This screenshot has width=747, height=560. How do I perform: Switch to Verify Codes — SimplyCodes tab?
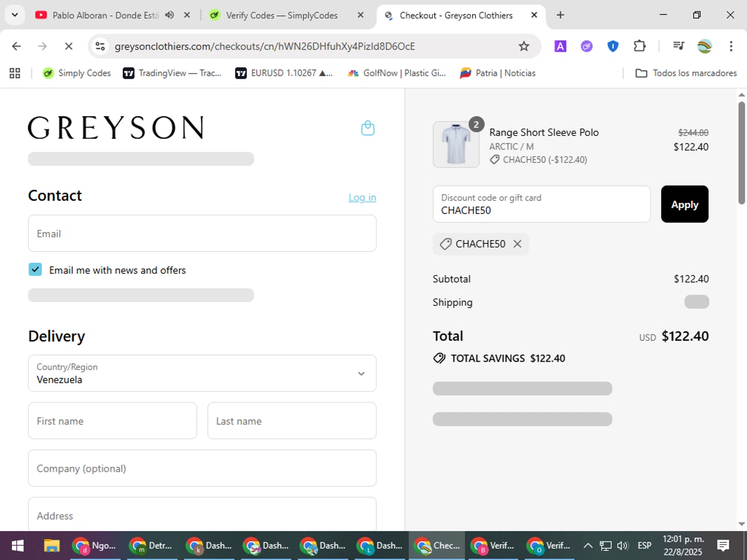(281, 15)
